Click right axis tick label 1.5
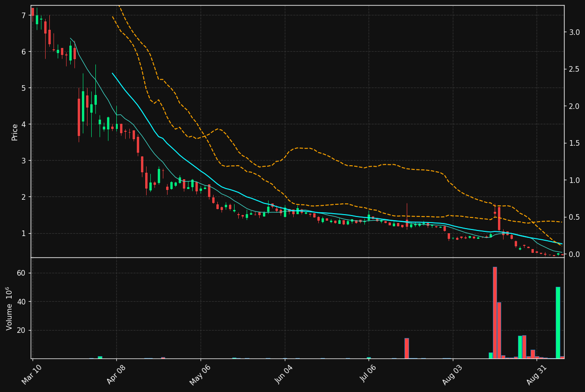The image size is (585, 392). pyautogui.click(x=574, y=143)
